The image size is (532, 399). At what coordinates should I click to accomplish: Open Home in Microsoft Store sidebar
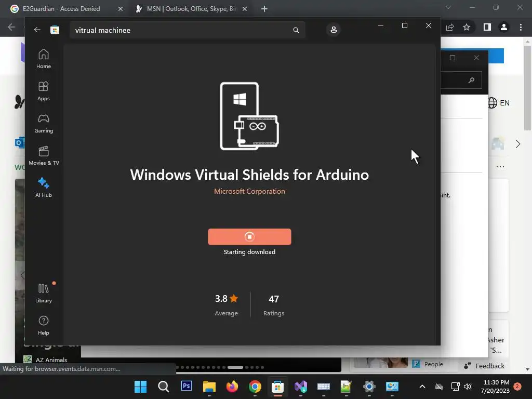(x=44, y=59)
